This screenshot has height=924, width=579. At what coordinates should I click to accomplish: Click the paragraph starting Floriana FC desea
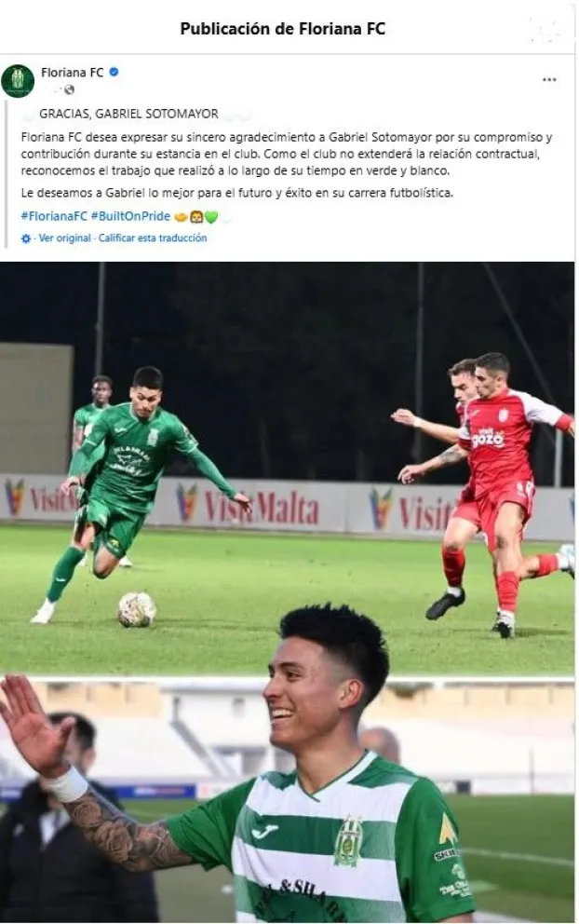[x=287, y=154]
